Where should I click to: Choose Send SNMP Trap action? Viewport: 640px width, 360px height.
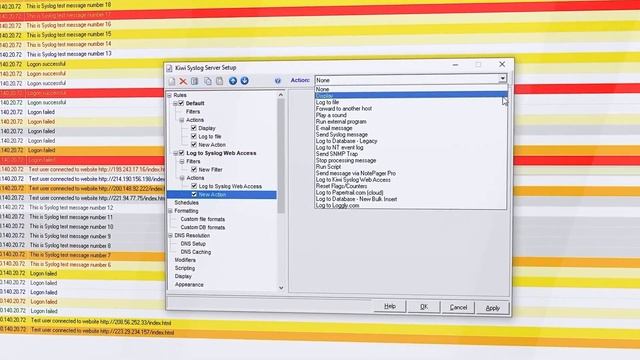click(411, 154)
